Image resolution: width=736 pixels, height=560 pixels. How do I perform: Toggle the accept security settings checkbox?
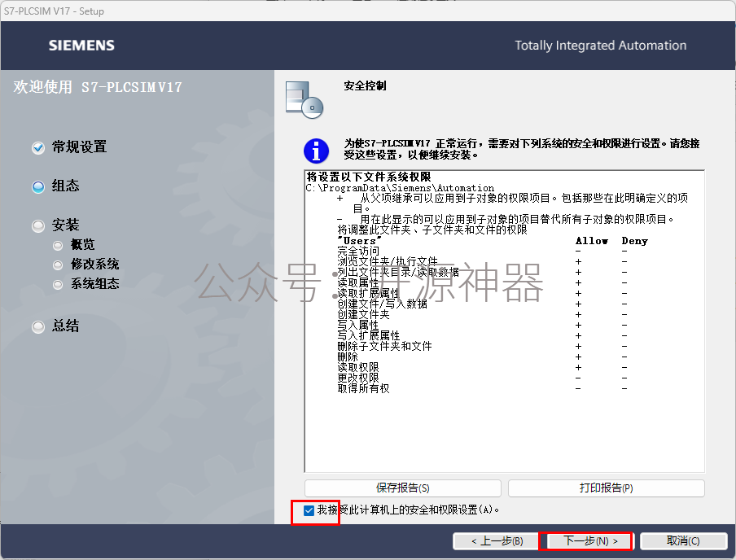click(309, 510)
